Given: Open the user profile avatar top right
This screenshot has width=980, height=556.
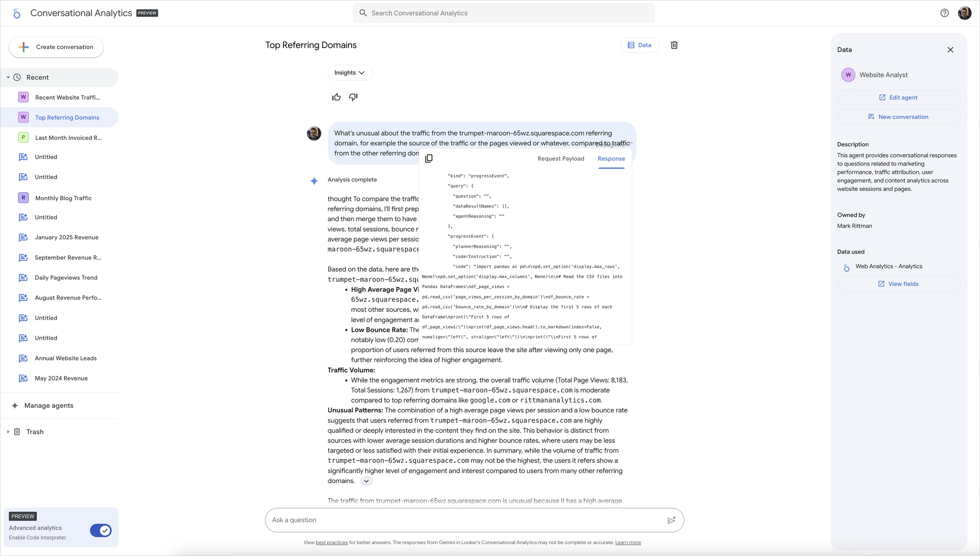Looking at the screenshot, I should pos(964,13).
